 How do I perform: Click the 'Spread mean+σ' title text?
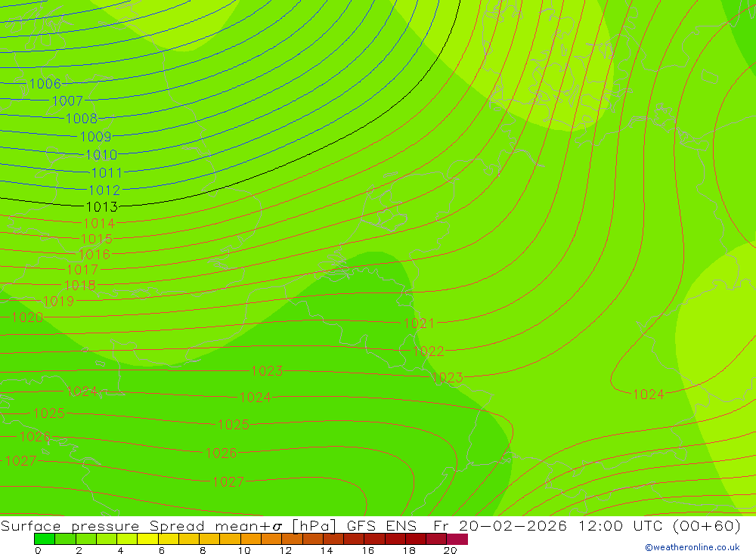click(x=216, y=525)
